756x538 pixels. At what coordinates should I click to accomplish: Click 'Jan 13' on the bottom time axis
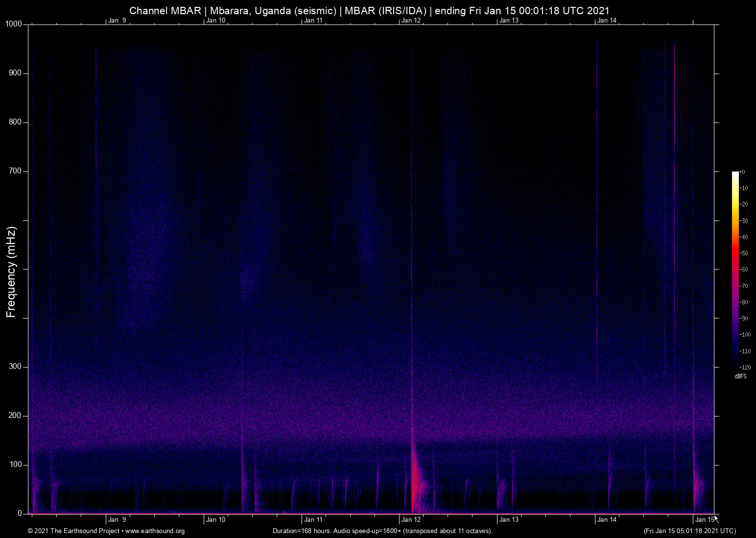(x=509, y=520)
